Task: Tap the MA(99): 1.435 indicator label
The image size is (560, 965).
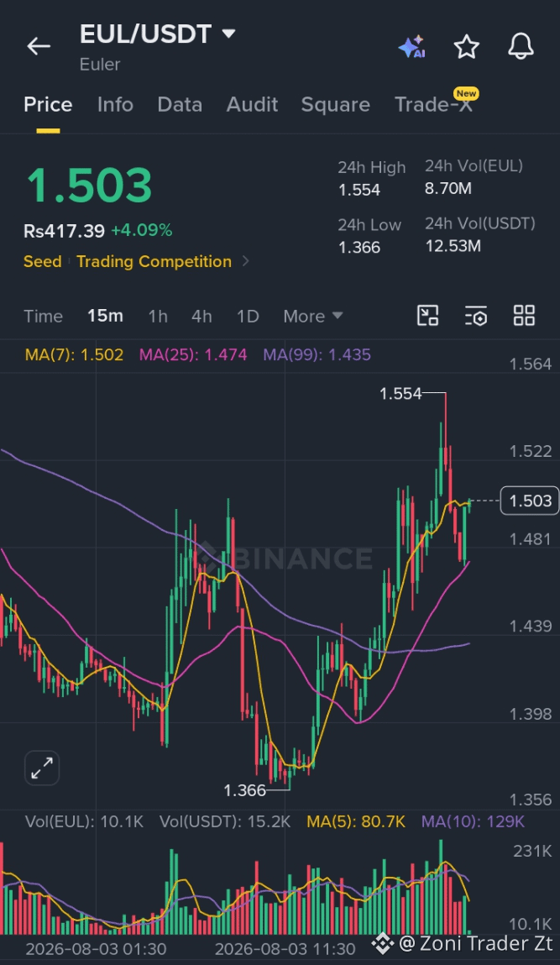Action: click(317, 354)
